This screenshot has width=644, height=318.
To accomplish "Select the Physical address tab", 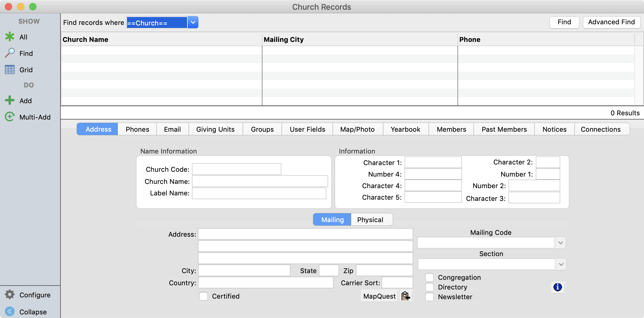I will tap(370, 220).
